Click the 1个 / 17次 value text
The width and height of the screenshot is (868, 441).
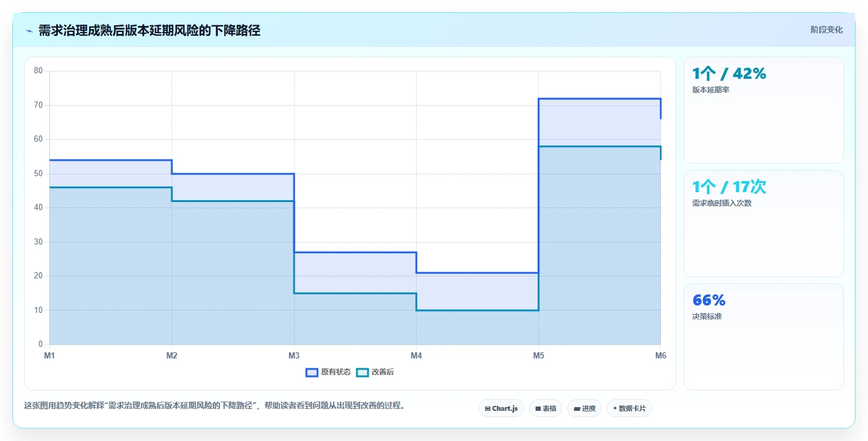[729, 187]
